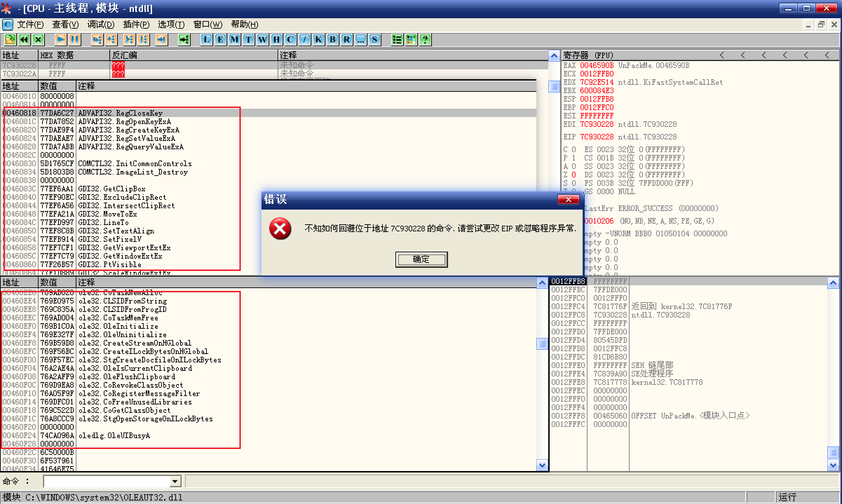Image resolution: width=842 pixels, height=504 pixels.
Task: Open Call stack K icon
Action: point(318,40)
